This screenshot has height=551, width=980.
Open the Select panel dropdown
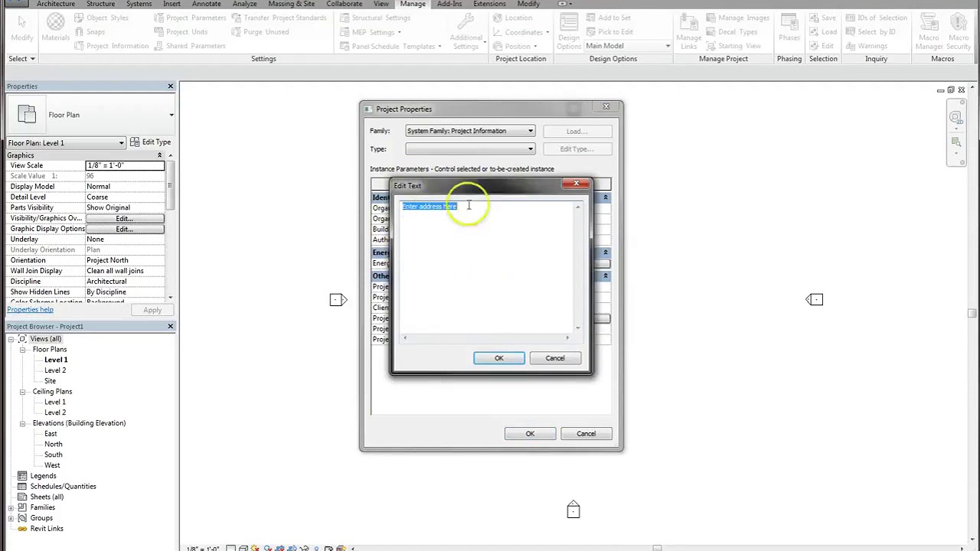click(21, 59)
